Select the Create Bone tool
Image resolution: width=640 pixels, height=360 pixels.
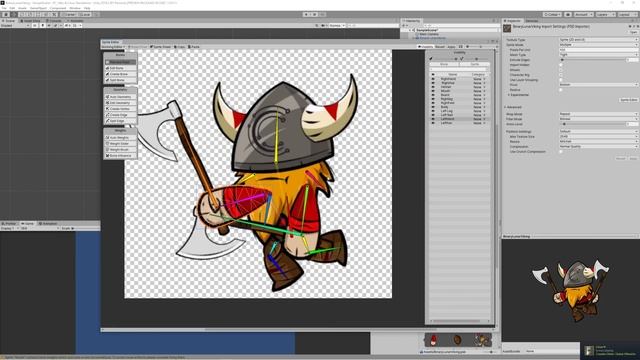click(120, 74)
